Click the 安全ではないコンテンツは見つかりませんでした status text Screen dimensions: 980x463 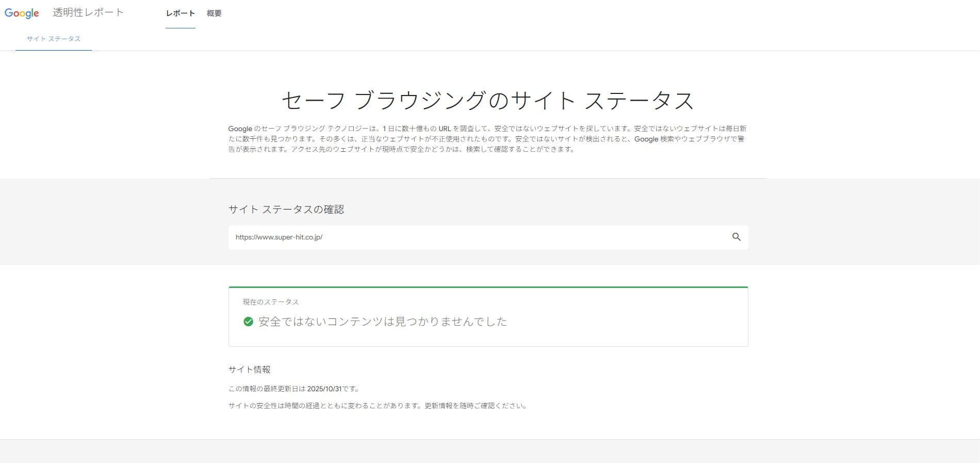(x=383, y=322)
